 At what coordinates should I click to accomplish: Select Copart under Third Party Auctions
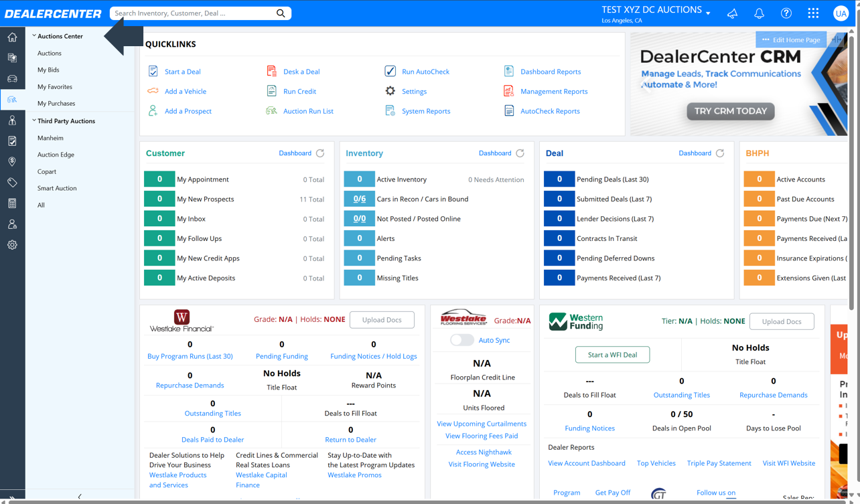(x=47, y=172)
